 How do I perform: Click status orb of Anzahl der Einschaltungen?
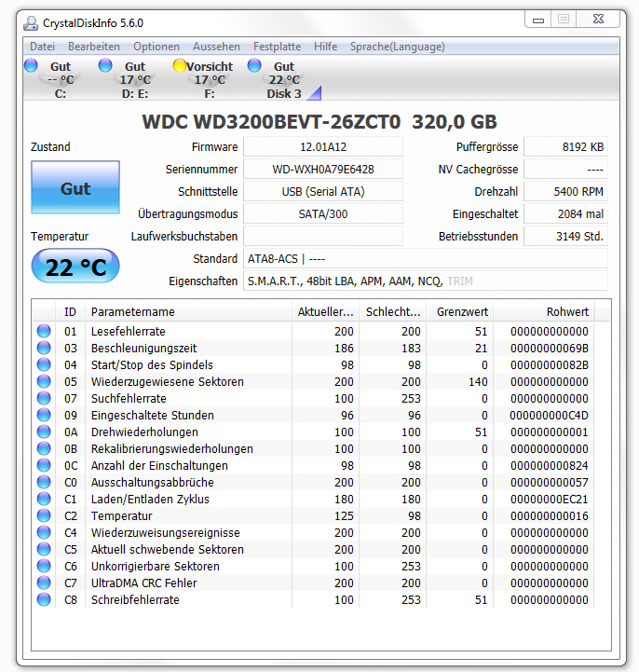click(x=44, y=465)
